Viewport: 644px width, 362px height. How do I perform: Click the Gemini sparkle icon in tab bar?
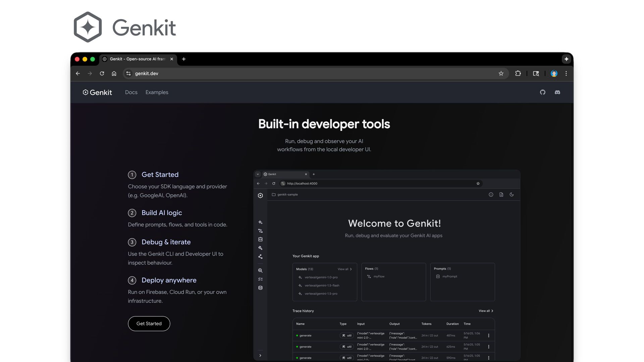(x=566, y=59)
